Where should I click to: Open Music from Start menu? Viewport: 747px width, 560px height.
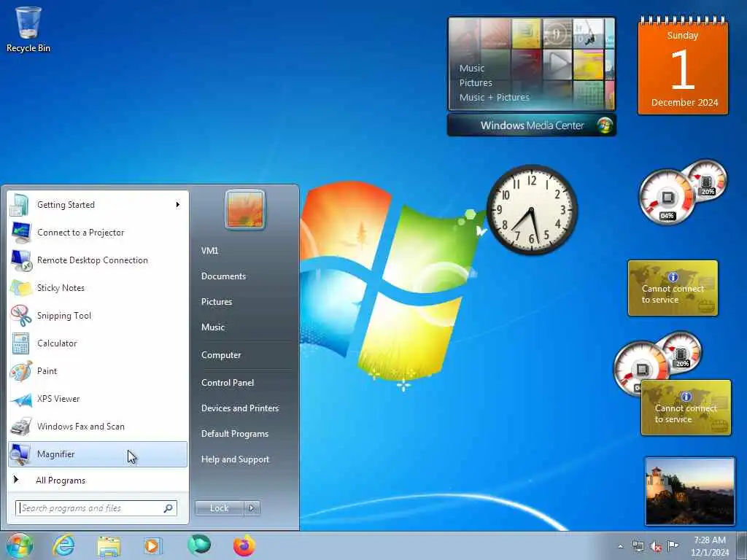pyautogui.click(x=213, y=327)
